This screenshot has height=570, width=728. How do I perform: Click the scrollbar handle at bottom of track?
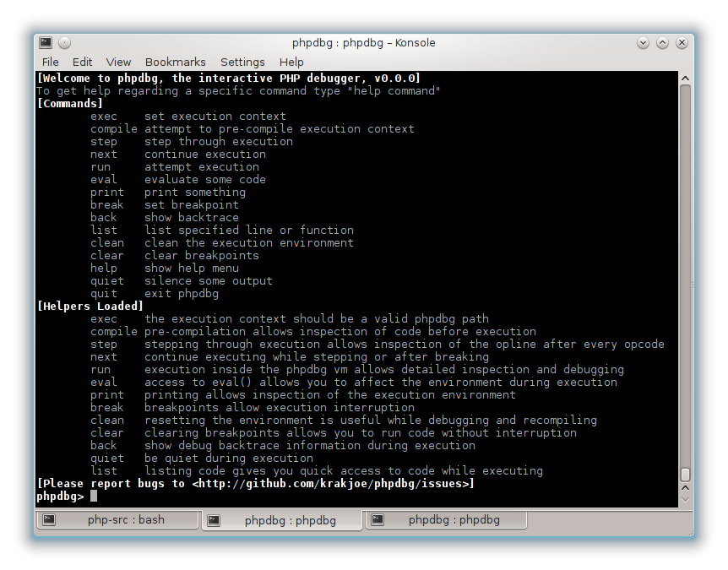click(x=685, y=475)
